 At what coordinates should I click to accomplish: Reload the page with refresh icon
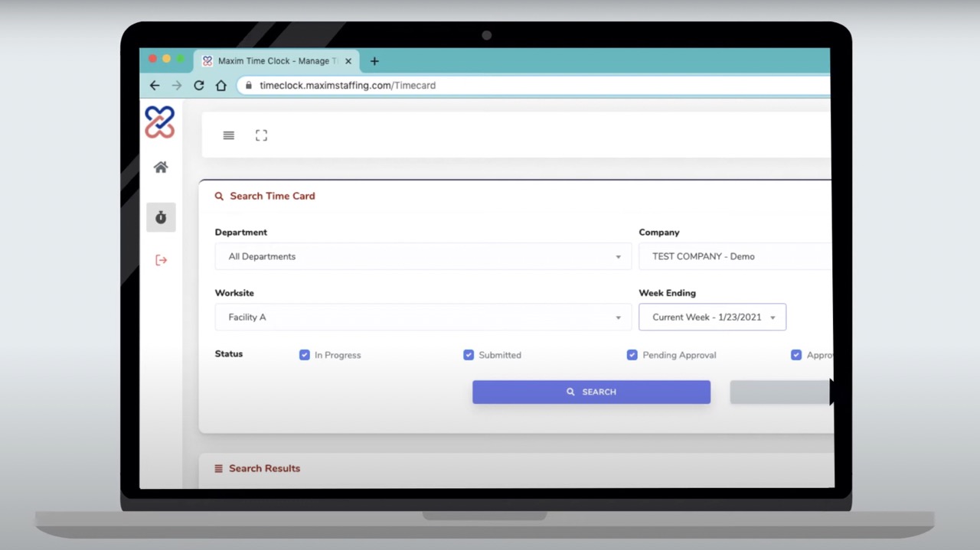coord(199,86)
